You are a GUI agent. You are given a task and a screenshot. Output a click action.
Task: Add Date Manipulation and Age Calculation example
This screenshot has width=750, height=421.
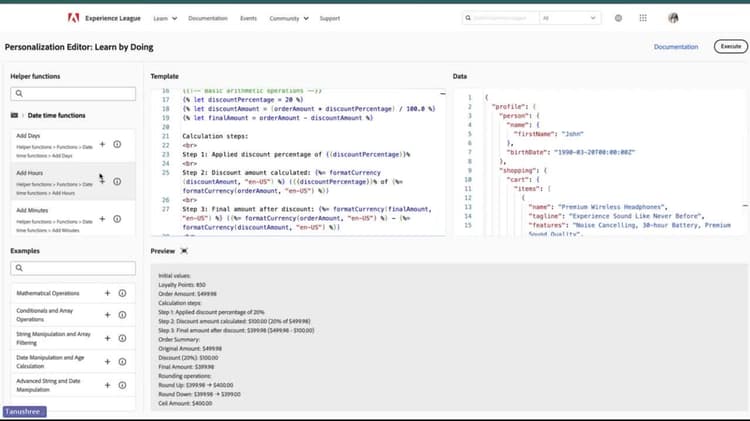point(107,362)
